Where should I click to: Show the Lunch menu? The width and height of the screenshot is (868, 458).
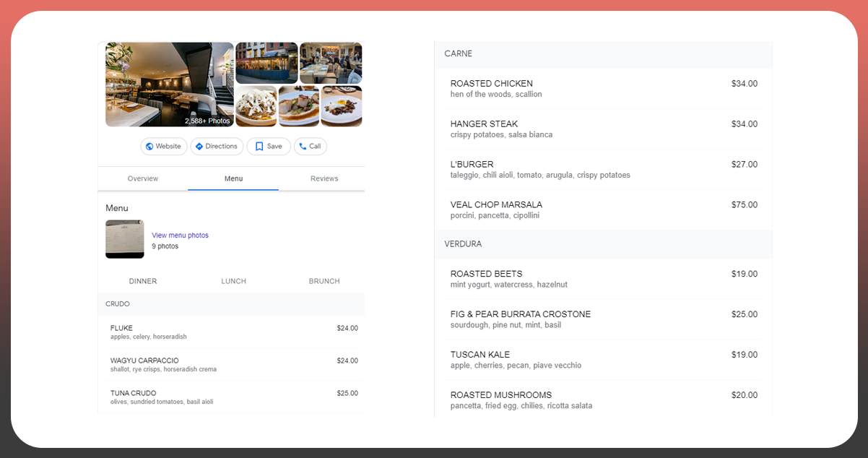coord(233,281)
